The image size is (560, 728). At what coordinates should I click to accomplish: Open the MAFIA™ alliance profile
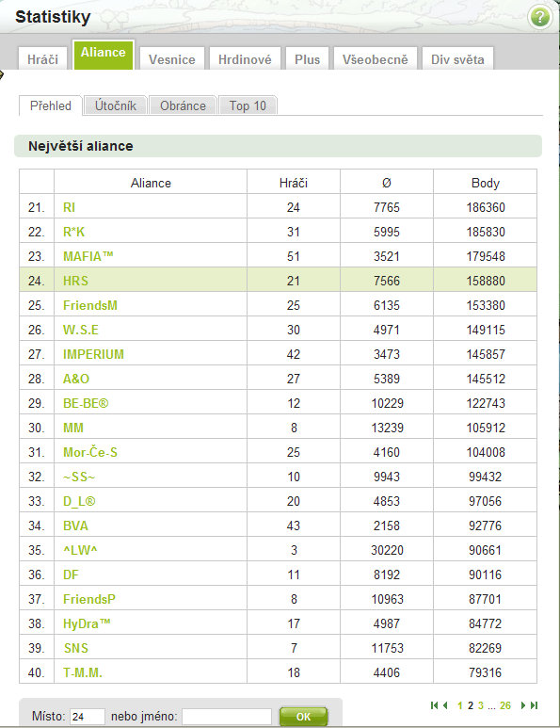click(x=88, y=256)
